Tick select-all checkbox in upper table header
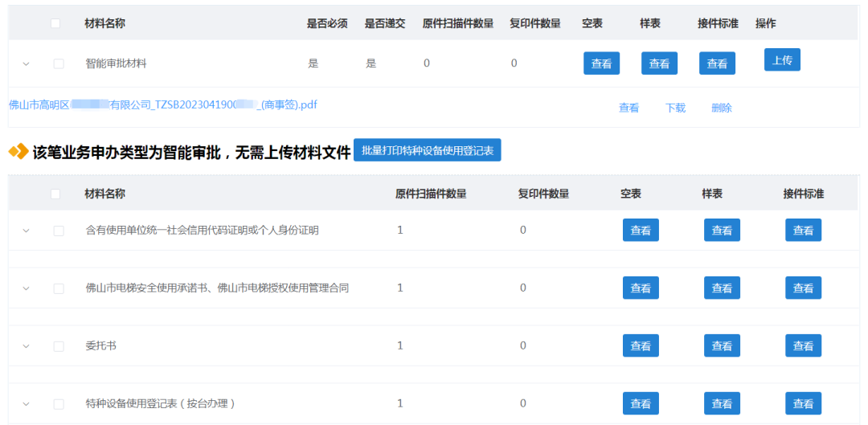The image size is (868, 425). pos(55,23)
